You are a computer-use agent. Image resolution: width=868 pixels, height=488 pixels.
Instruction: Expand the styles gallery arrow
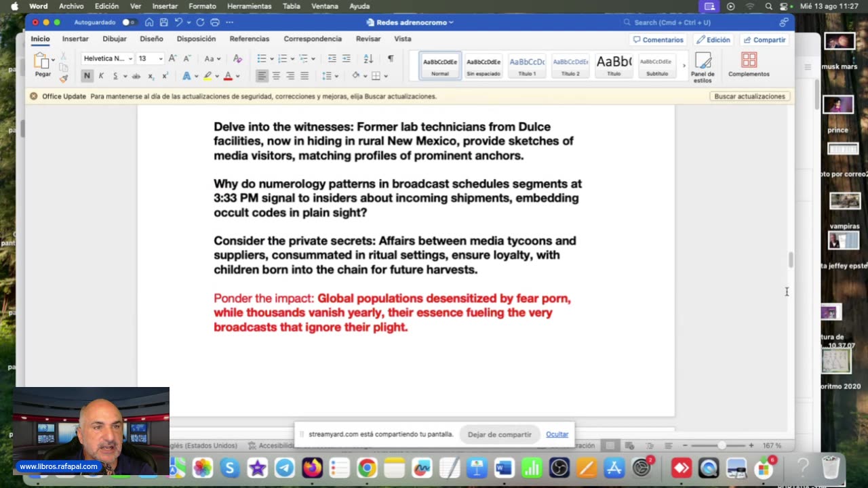point(684,66)
